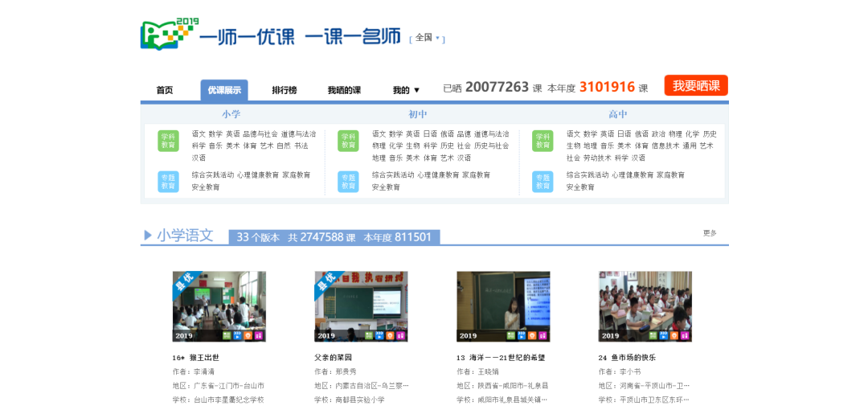Click magenta icon on 海洋21世纪的希望 thumbnail
This screenshot has height=410, width=868.
[542, 335]
